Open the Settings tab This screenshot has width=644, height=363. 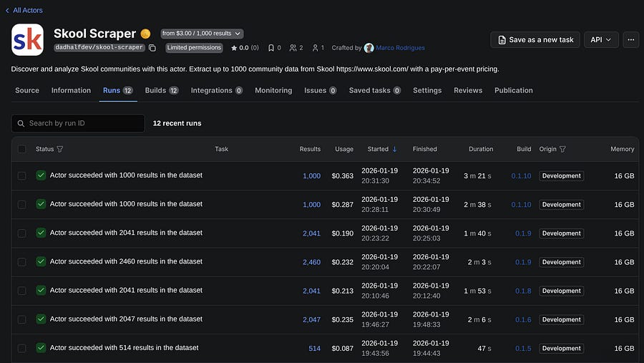pyautogui.click(x=427, y=90)
